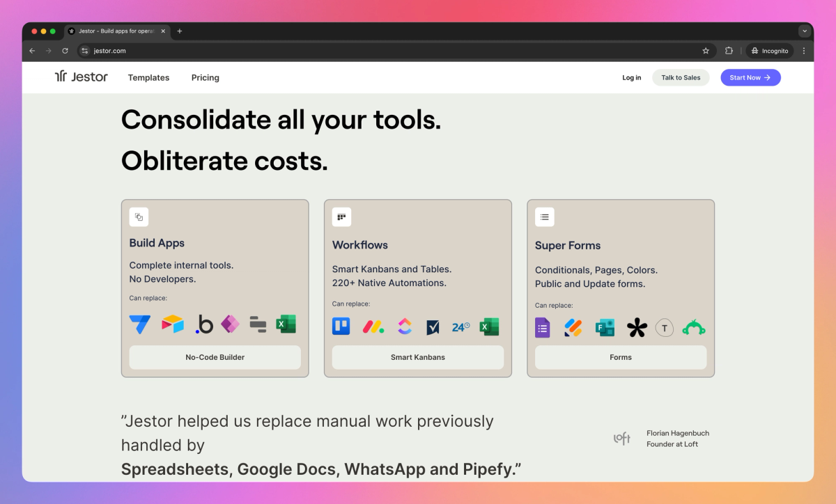Click the "Founder at Loft" text
Viewport: 836px width, 504px height.
click(x=672, y=444)
